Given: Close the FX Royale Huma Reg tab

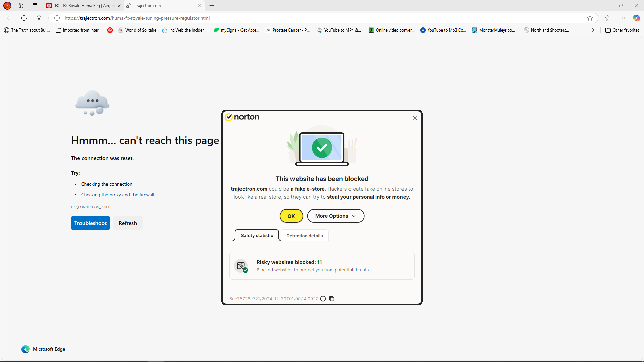Looking at the screenshot, I should click(119, 6).
